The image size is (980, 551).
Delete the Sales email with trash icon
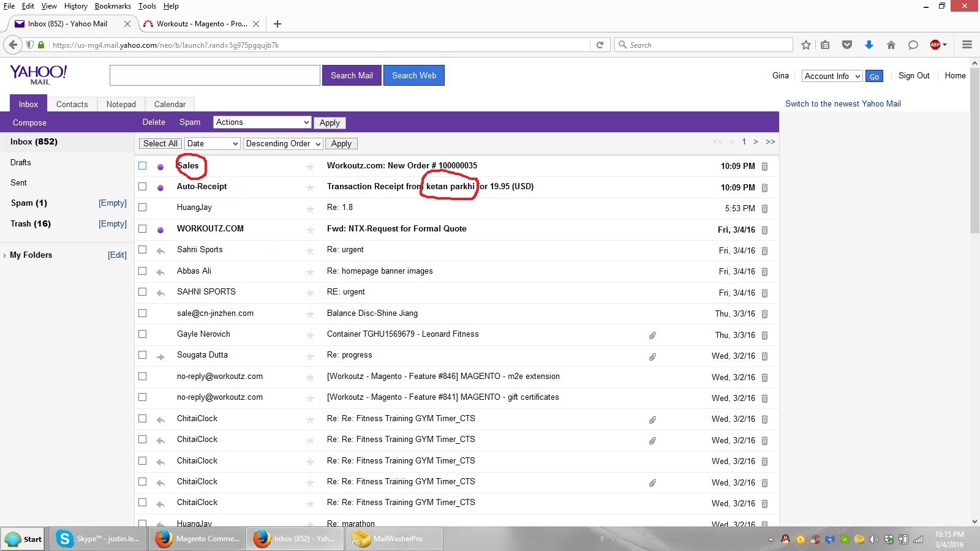(x=764, y=167)
